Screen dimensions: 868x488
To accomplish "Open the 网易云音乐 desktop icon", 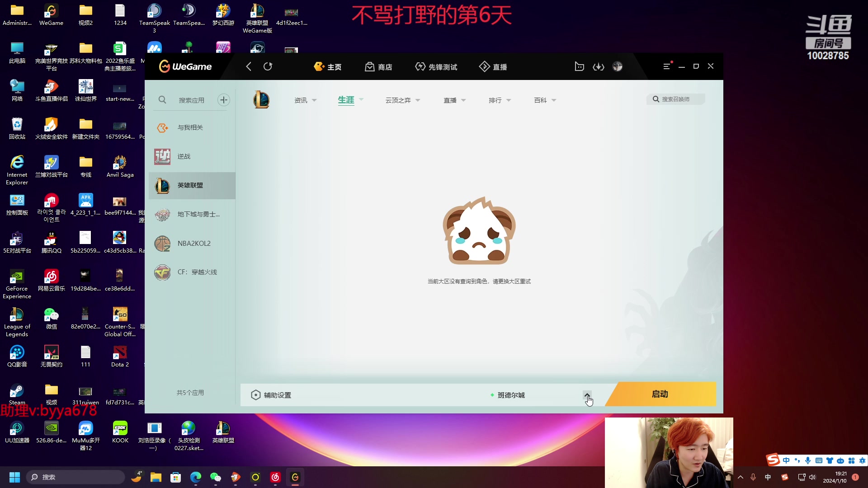I will pos(52,281).
